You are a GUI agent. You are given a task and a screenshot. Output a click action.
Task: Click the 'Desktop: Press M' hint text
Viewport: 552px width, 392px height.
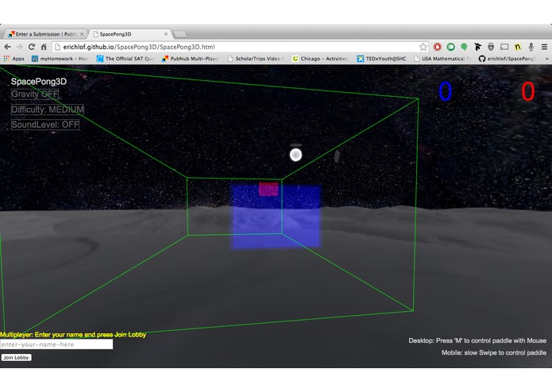(x=477, y=340)
